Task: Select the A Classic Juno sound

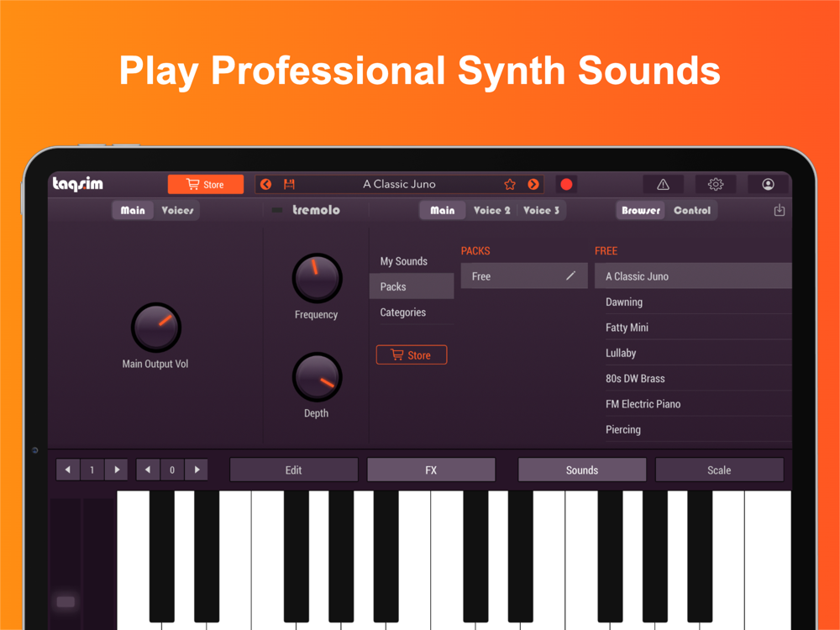Action: coord(693,276)
